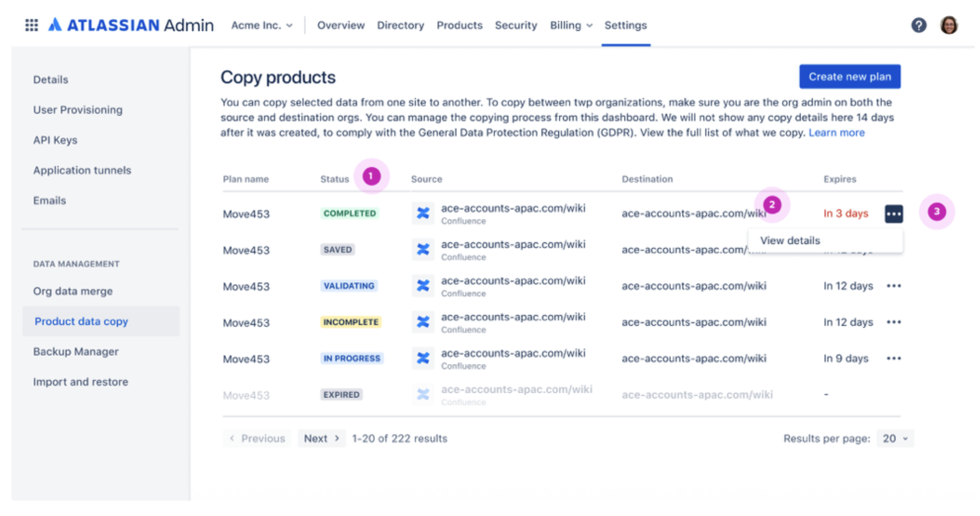Click the COMPLETED status badge
The height and width of the screenshot is (516, 980).
click(x=350, y=213)
